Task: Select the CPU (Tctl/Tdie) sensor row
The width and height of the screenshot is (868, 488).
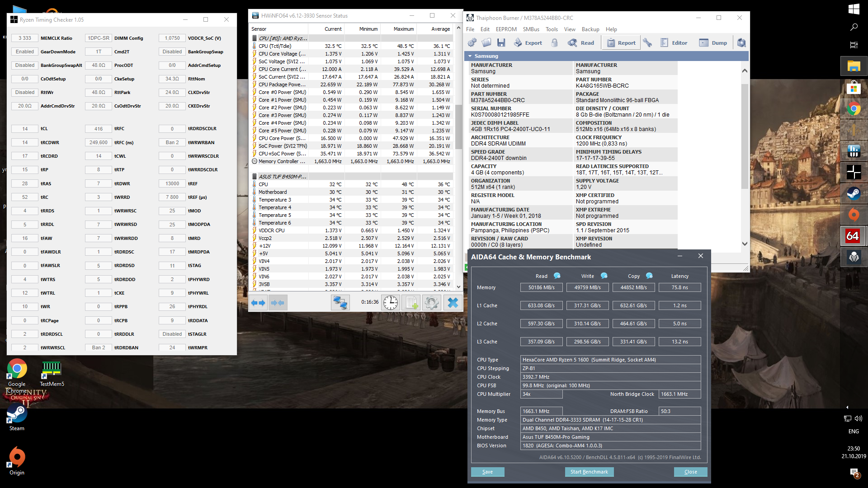Action: [352, 46]
